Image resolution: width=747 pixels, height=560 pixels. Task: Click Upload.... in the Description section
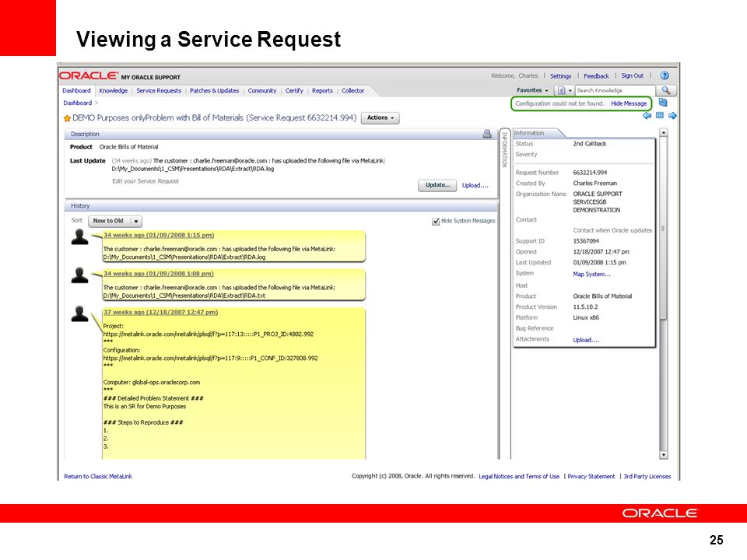tap(475, 185)
